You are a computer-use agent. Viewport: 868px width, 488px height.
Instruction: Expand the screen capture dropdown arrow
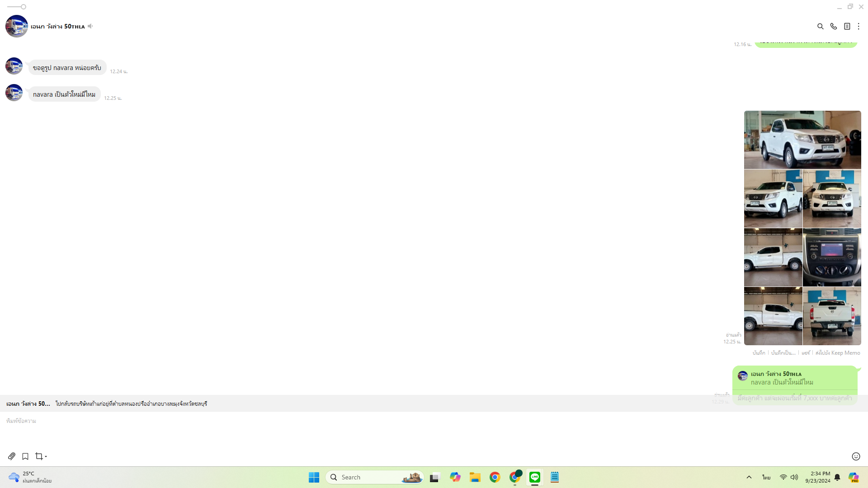(x=46, y=457)
